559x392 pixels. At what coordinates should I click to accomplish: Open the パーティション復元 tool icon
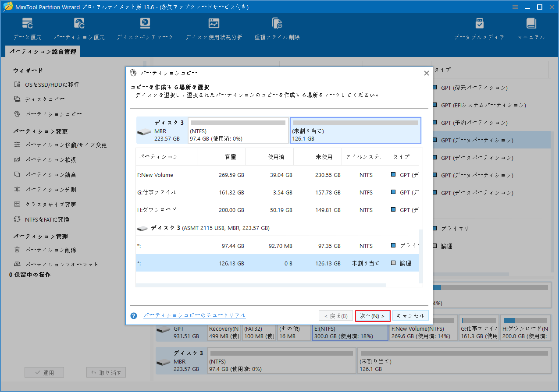(x=79, y=23)
